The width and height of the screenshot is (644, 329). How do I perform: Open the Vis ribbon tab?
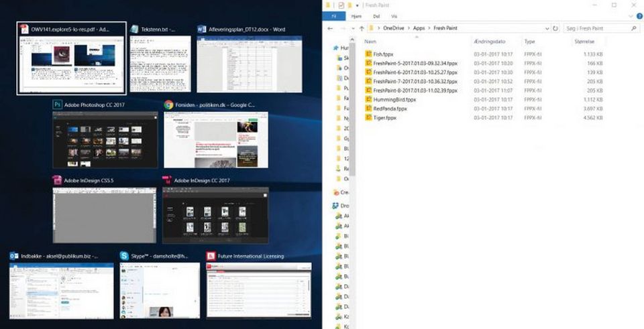point(394,15)
